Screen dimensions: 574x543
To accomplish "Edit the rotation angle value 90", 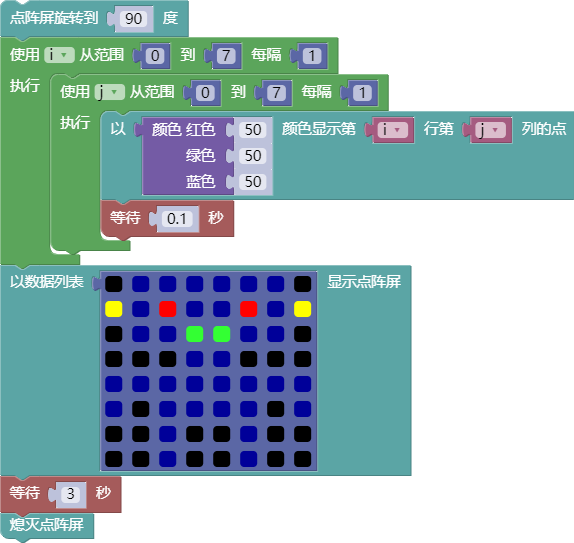I will [133, 19].
